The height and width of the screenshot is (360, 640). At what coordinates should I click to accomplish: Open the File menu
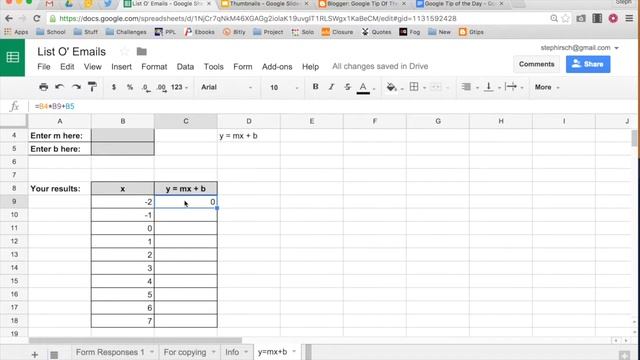point(44,67)
